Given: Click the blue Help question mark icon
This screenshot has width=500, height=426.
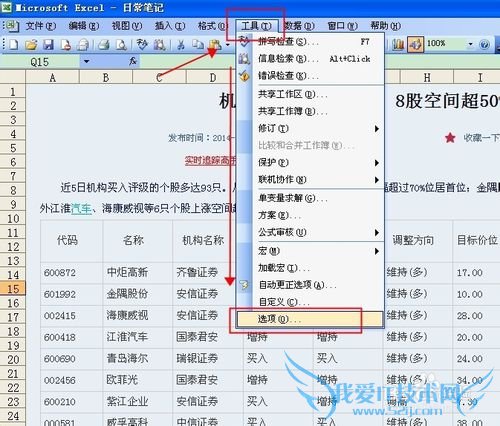Looking at the screenshot, I should click(484, 44).
